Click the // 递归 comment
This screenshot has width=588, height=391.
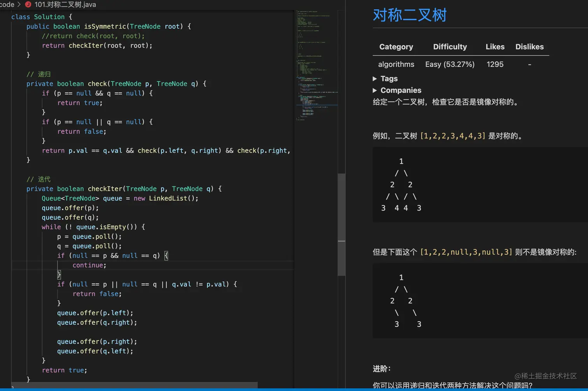pos(38,74)
